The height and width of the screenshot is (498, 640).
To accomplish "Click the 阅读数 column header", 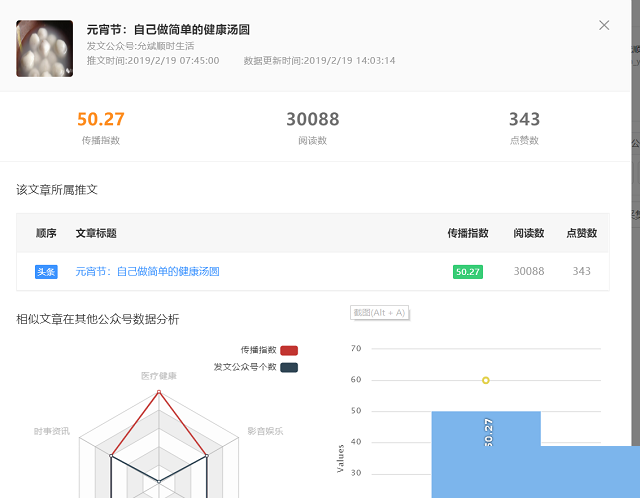I will (529, 233).
